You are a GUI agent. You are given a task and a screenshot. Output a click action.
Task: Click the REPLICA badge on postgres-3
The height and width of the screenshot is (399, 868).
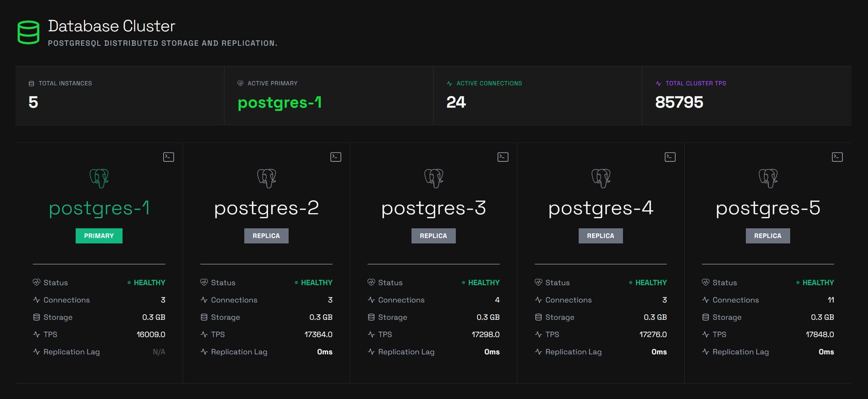point(433,236)
